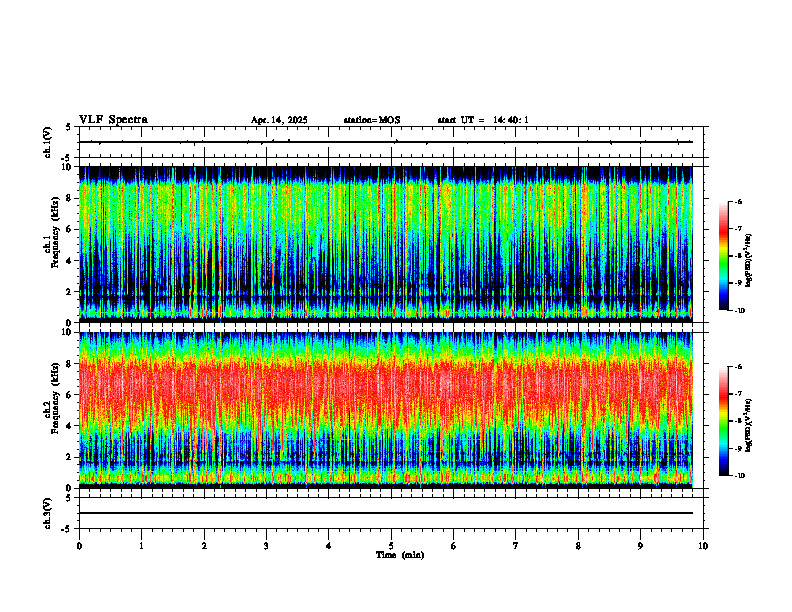Click the "-6" label on upper colorbar
Screen dimensions: 792x612
[738, 201]
